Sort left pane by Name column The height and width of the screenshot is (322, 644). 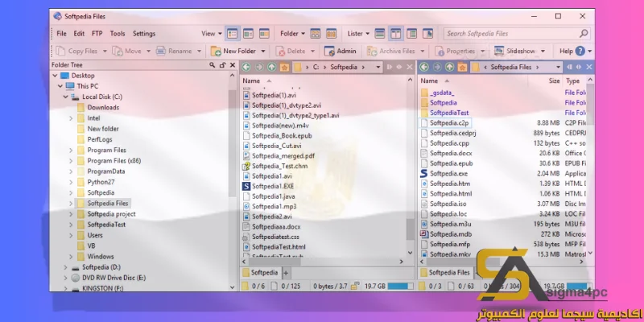pyautogui.click(x=251, y=81)
